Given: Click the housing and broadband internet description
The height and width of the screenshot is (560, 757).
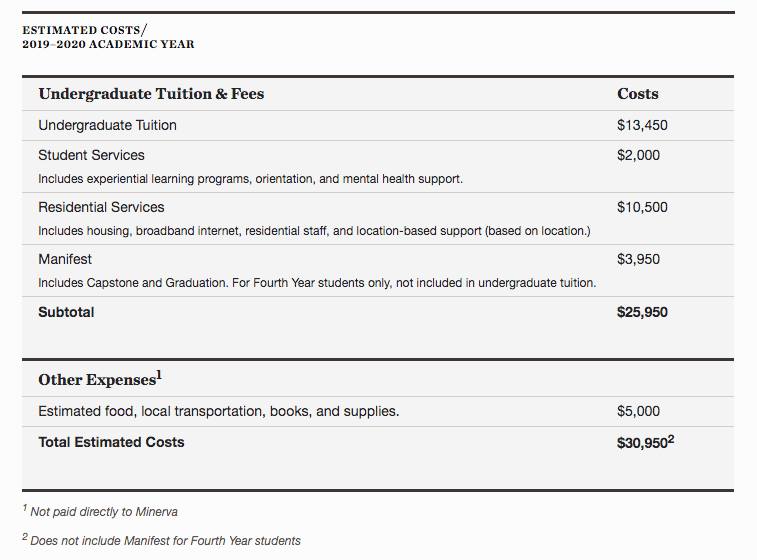Looking at the screenshot, I should click(x=314, y=231).
